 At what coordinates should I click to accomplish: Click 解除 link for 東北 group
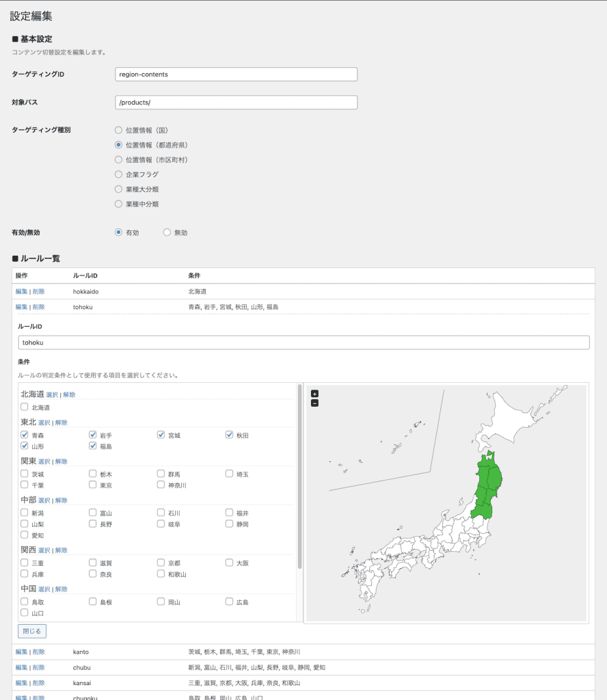coord(62,422)
